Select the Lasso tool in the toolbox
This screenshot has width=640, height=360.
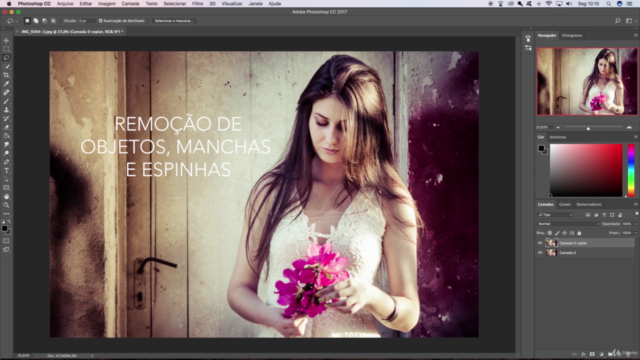tap(6, 58)
